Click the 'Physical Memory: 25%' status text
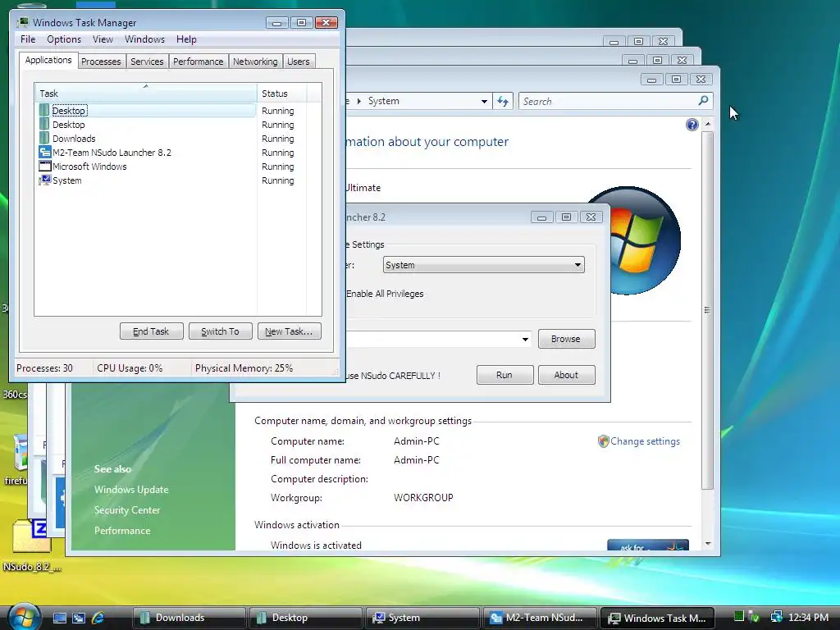This screenshot has width=840, height=630. tap(244, 368)
